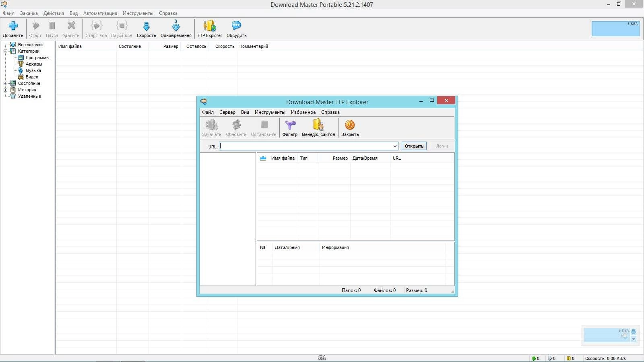Image resolution: width=644 pixels, height=362 pixels.
Task: Sort FTP list by Дата/Время column
Action: [370, 158]
